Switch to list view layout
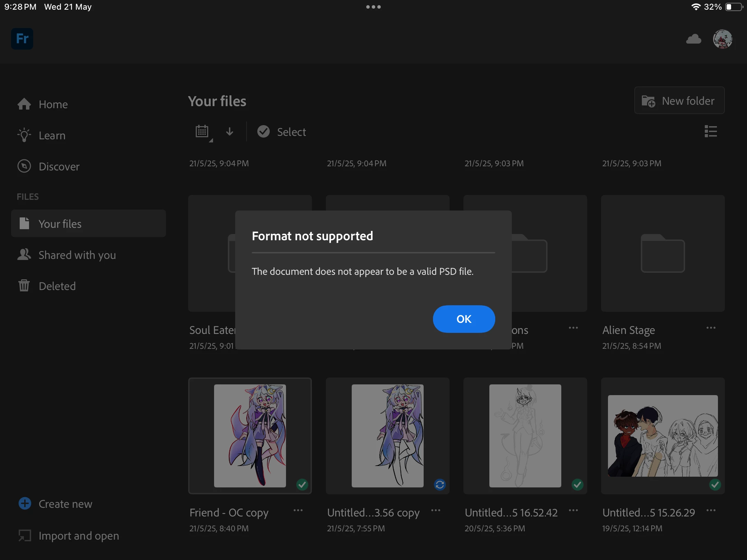The width and height of the screenshot is (747, 560). point(711,131)
